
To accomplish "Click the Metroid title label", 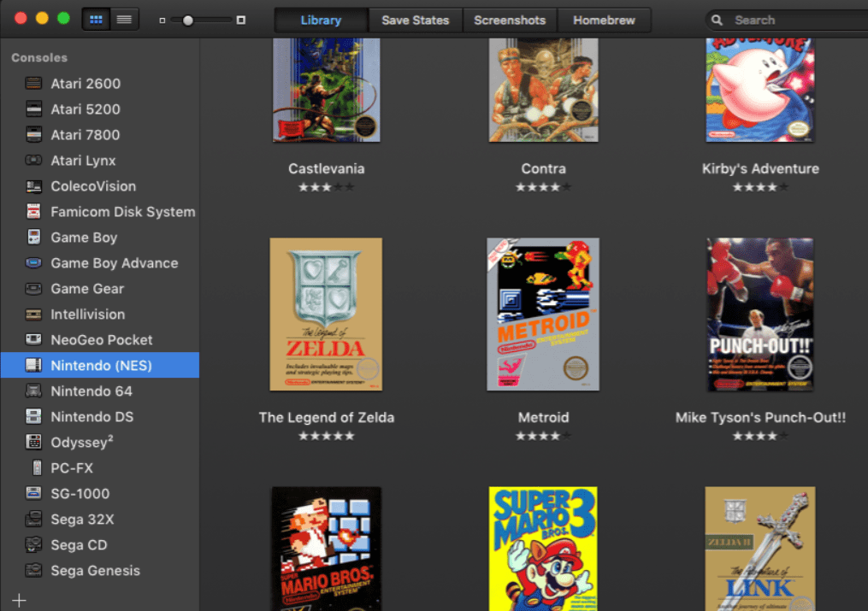I will coord(544,418).
